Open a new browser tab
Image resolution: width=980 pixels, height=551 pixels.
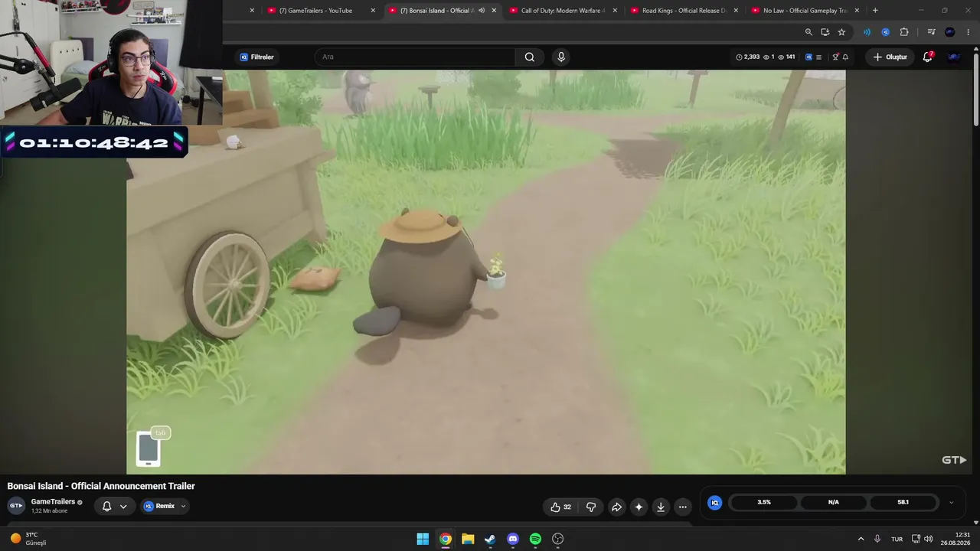pyautogui.click(x=875, y=10)
